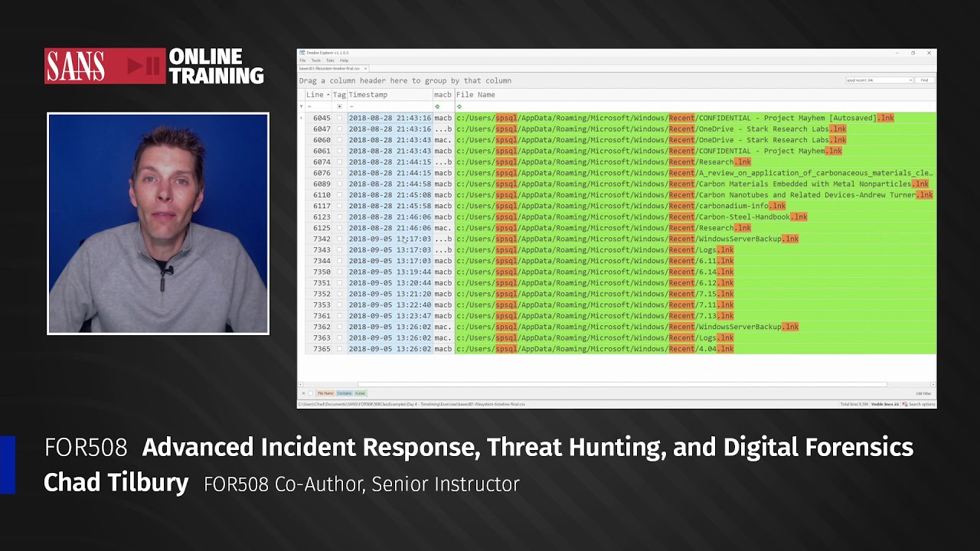Image resolution: width=980 pixels, height=551 pixels.
Task: Click the Timeline Explorer app icon in the title bar
Action: click(x=302, y=53)
